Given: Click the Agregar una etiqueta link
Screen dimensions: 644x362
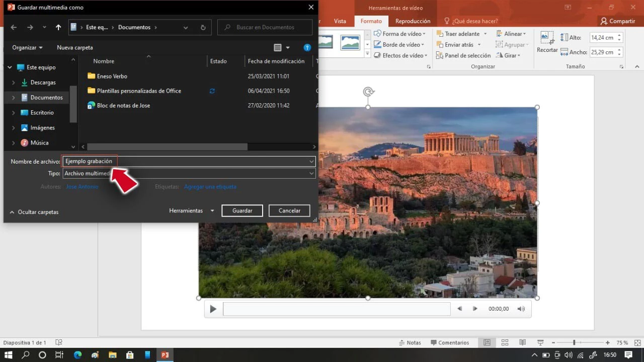Looking at the screenshot, I should [x=210, y=187].
